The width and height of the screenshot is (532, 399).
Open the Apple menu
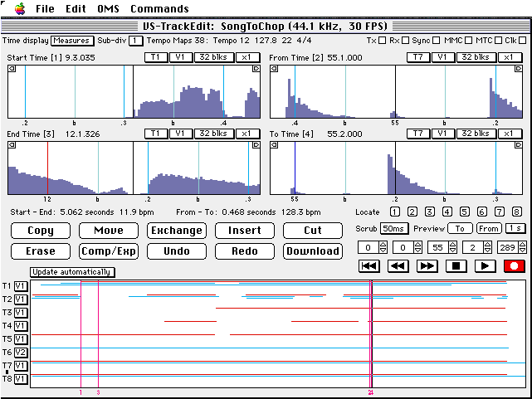click(x=20, y=8)
